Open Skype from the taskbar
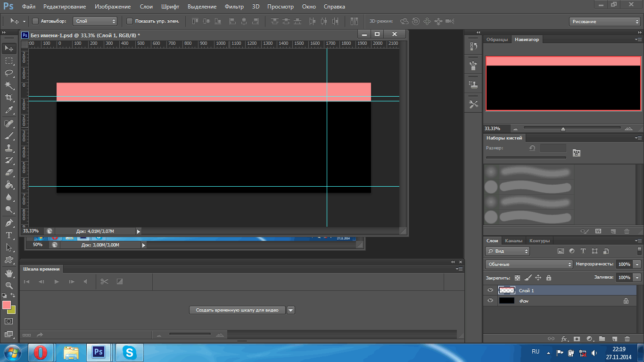The image size is (644, 362). 129,352
